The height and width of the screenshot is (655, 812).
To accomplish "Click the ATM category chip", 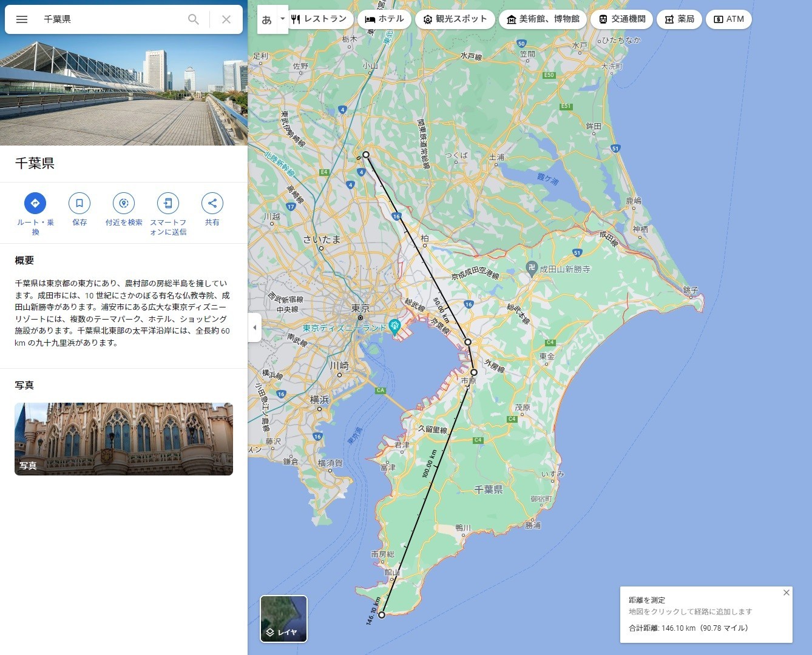I will [x=728, y=19].
